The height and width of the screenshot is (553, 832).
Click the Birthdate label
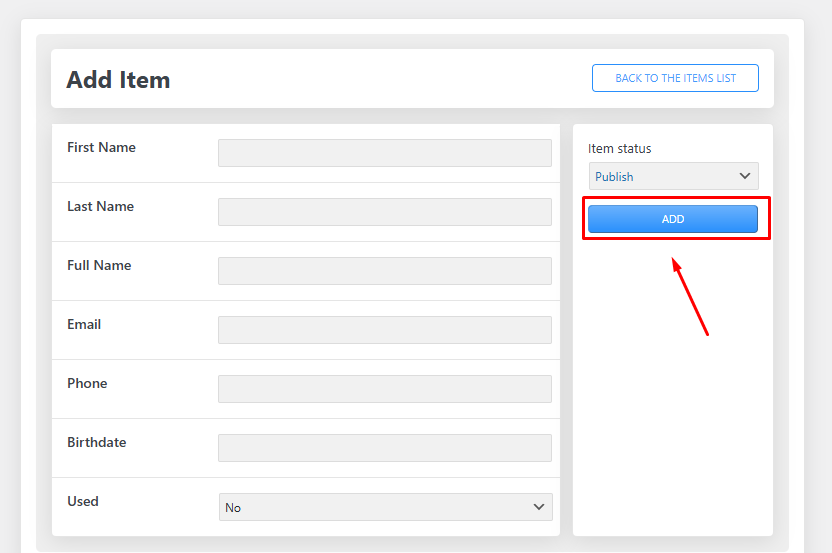click(x=96, y=442)
